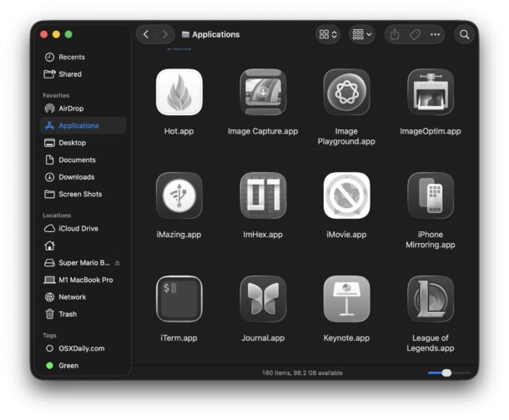Click the Journal.app name label
This screenshot has height=420, width=509.
click(x=263, y=338)
